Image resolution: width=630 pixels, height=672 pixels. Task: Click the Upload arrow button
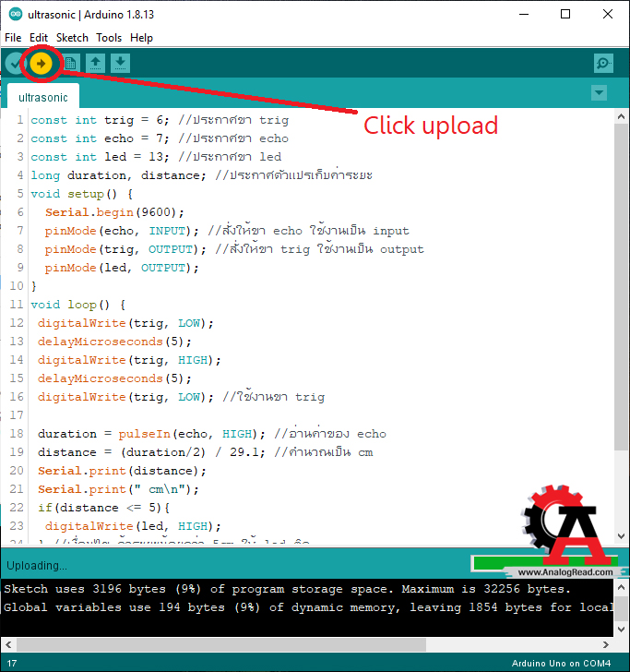click(x=41, y=64)
